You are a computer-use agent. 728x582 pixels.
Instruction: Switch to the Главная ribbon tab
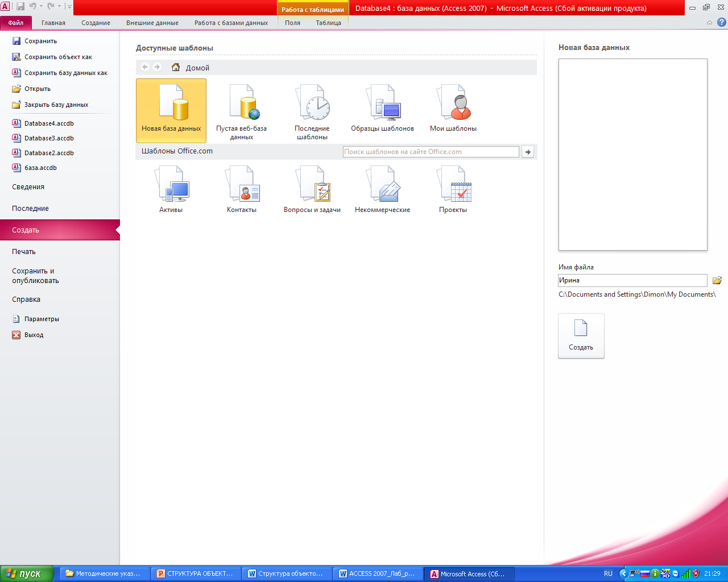click(x=53, y=23)
